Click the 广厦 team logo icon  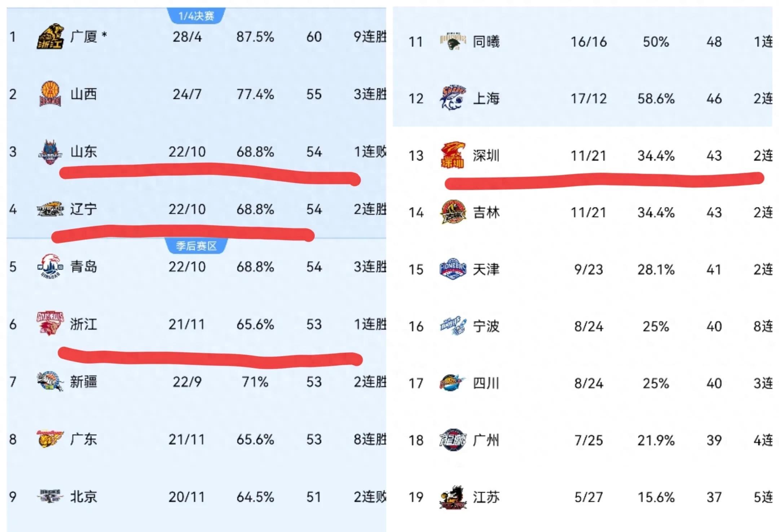click(50, 37)
